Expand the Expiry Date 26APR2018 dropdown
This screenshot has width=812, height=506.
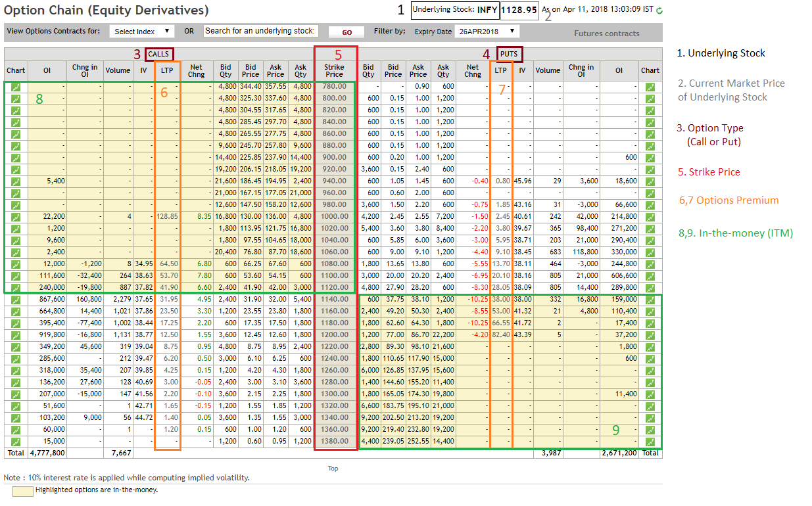pos(487,31)
